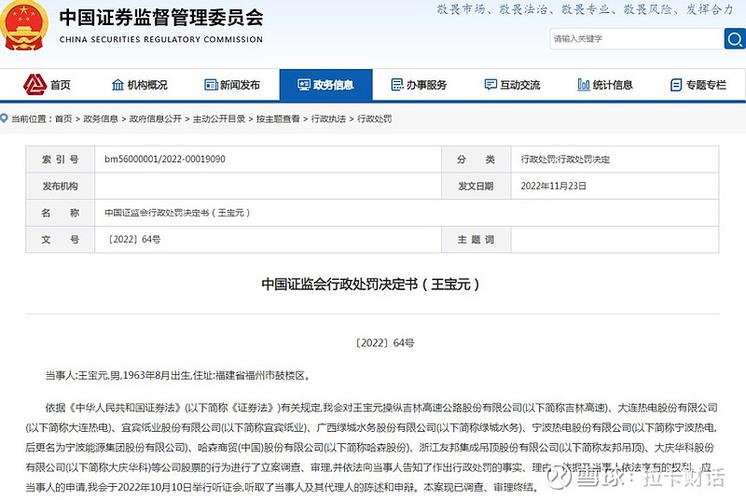The image size is (746, 500).
Task: Click the article heading 中国证监会行政处罚决定书（王宝元）
Action: tap(371, 284)
